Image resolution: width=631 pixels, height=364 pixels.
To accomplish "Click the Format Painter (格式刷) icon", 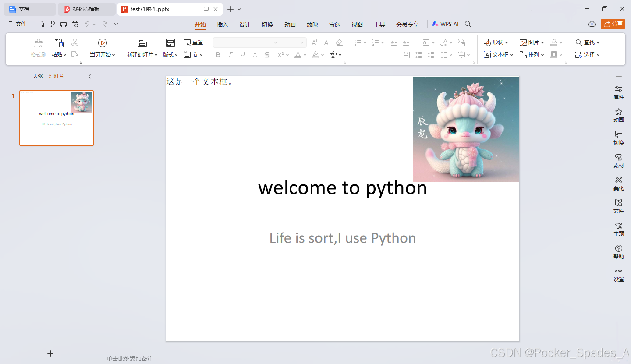I will pyautogui.click(x=39, y=43).
